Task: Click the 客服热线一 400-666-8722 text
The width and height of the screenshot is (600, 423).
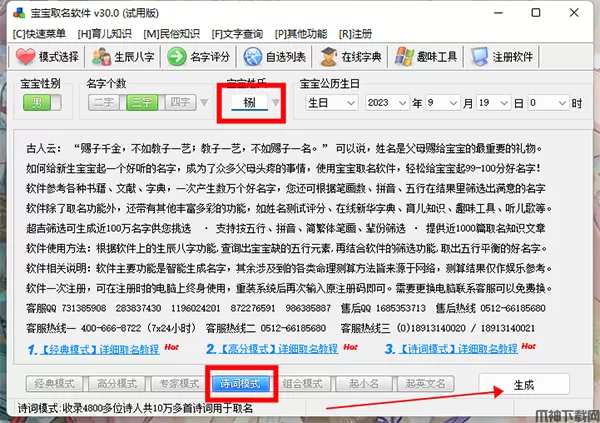Action: [x=111, y=328]
